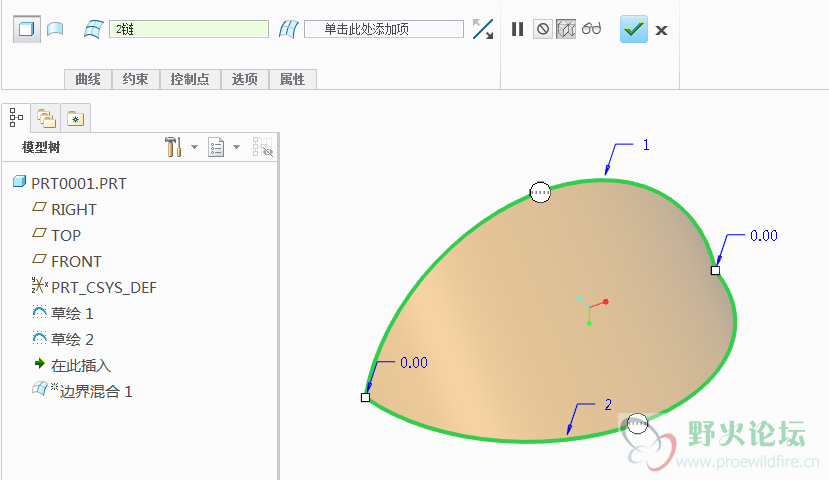Click the coordinate system icon beside PRT_CSYS_DEF

coord(39,285)
